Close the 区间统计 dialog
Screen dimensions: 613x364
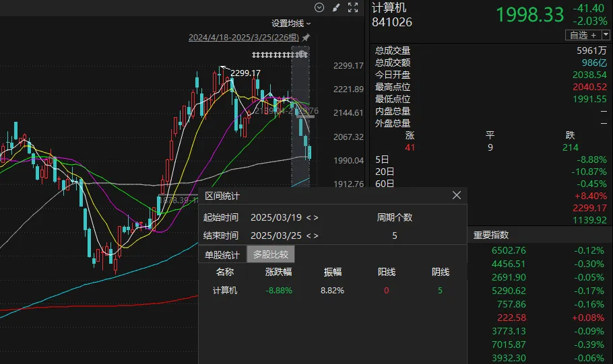pos(456,196)
